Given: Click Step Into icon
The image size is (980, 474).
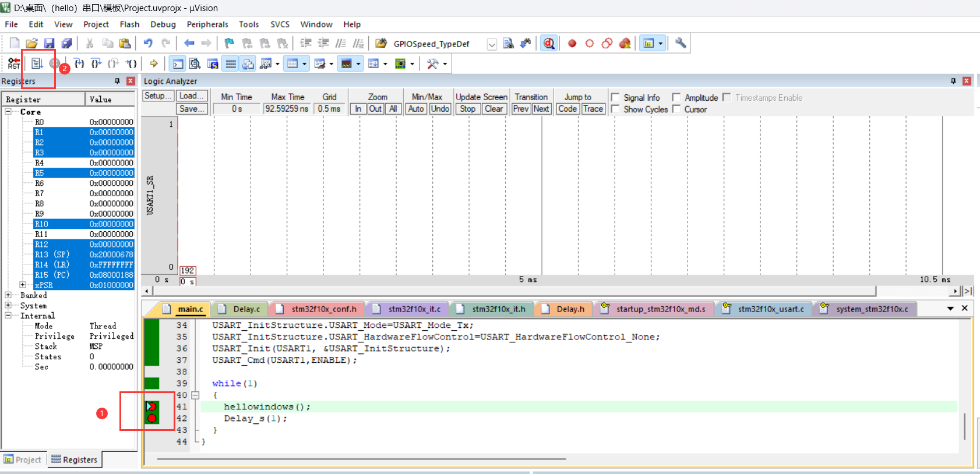Looking at the screenshot, I should 79,63.
